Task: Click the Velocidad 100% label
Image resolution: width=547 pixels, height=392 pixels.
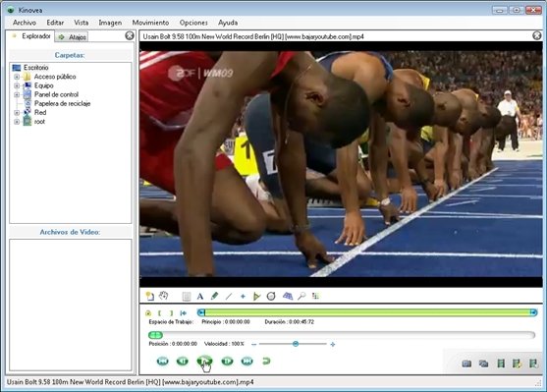Action: point(224,344)
